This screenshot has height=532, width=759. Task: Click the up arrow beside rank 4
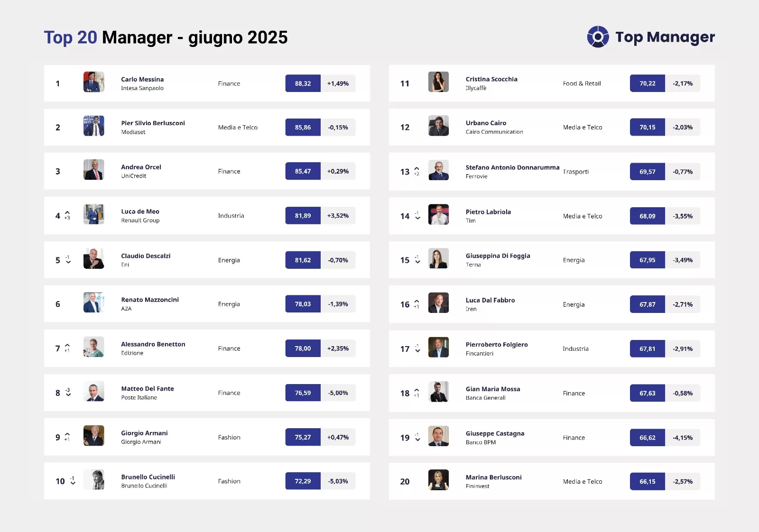coord(67,213)
